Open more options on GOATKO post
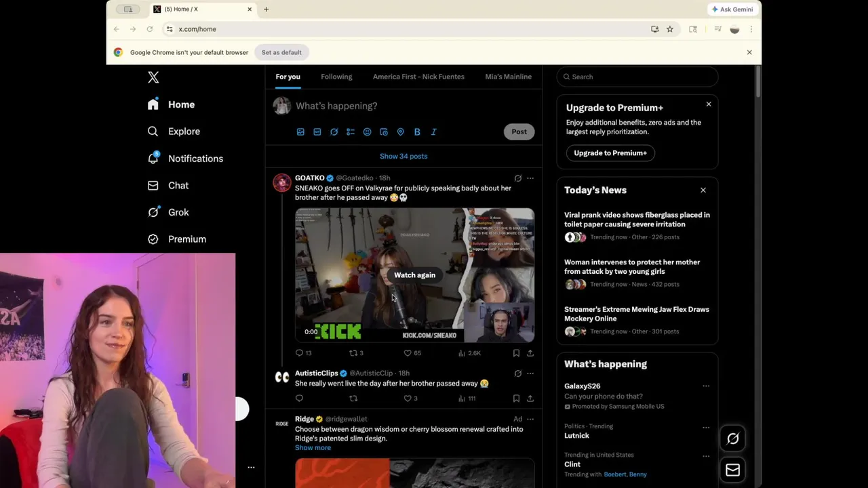This screenshot has height=488, width=868. pyautogui.click(x=530, y=178)
